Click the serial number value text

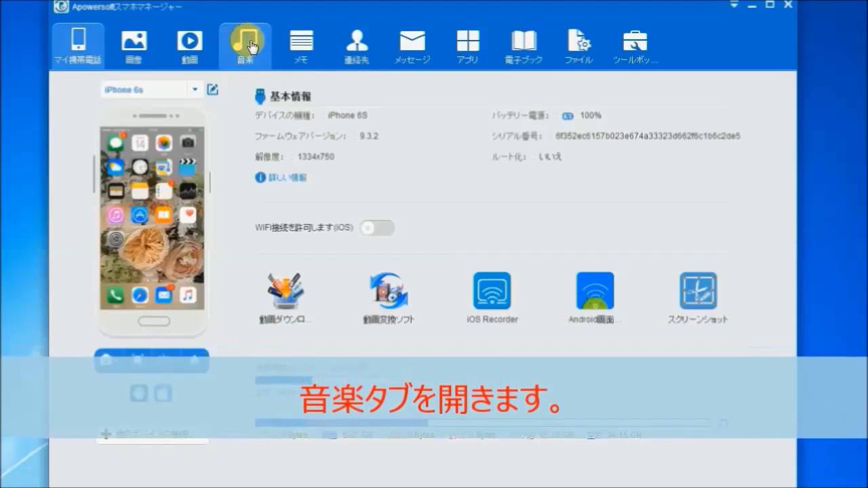click(648, 136)
